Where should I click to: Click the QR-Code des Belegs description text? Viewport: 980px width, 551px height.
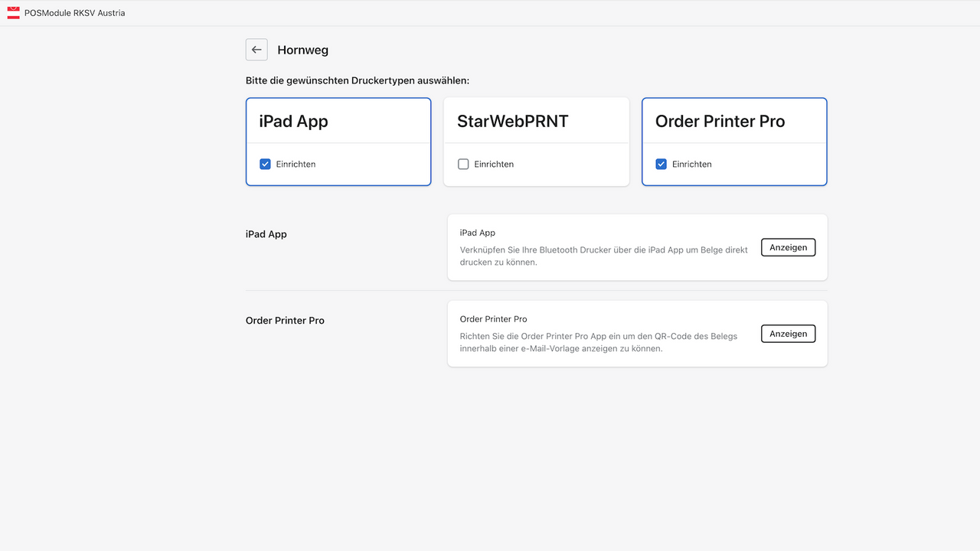pyautogui.click(x=599, y=342)
